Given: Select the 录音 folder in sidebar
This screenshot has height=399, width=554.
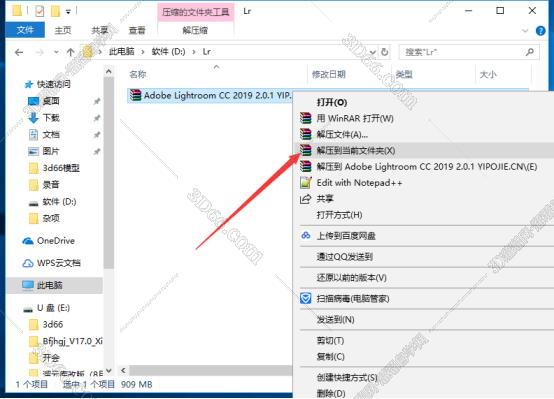Looking at the screenshot, I should 44,184.
